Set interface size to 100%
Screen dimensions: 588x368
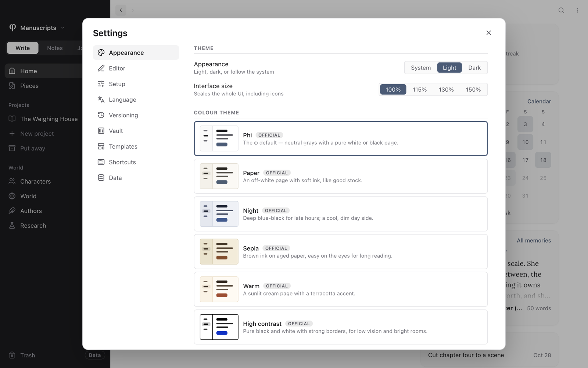(393, 89)
